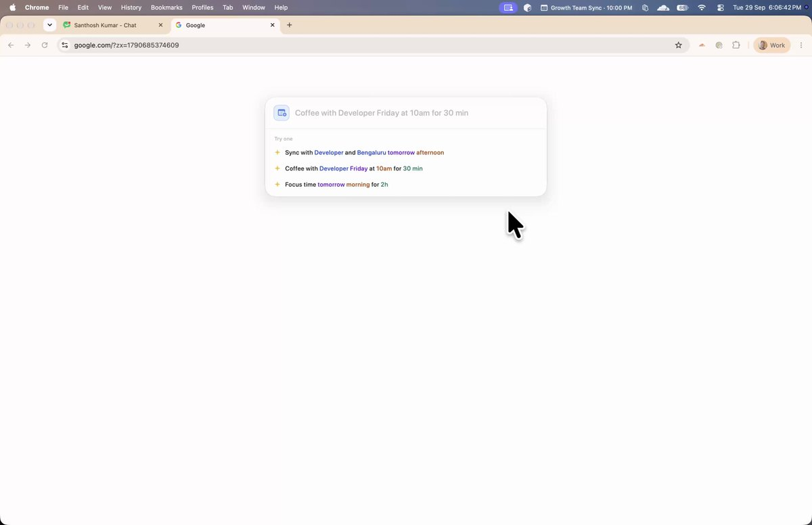Click the sparkle icon beside 'Sync with Developer'

click(277, 152)
